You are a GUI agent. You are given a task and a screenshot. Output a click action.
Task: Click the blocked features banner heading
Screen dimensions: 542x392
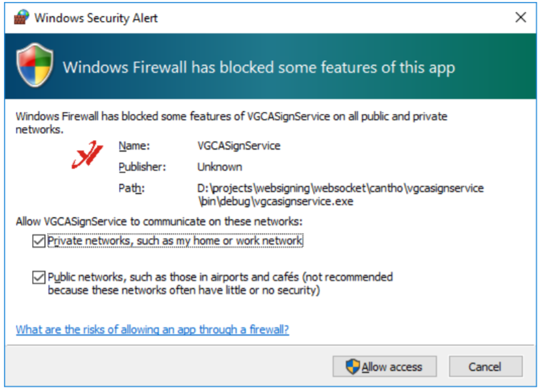259,68
